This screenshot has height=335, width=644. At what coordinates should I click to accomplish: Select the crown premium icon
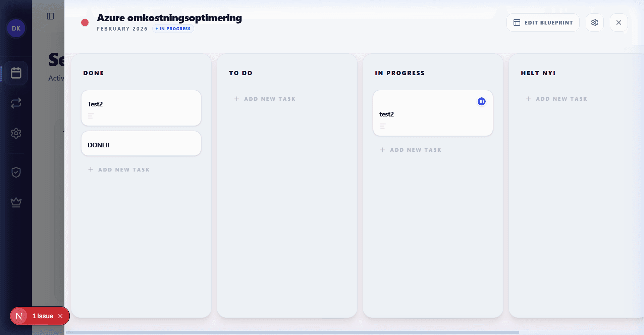coord(16,202)
